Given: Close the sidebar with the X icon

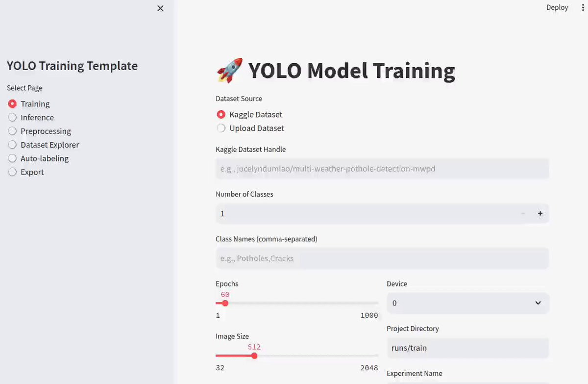Looking at the screenshot, I should point(160,8).
